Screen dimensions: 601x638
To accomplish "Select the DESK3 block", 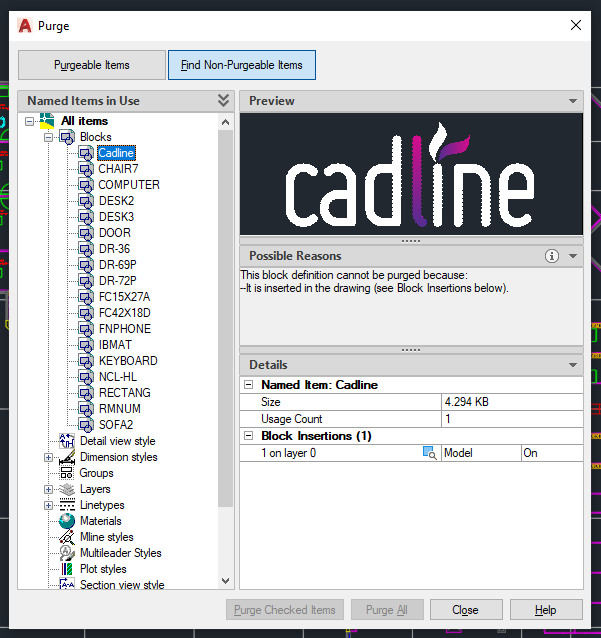I will tap(116, 217).
